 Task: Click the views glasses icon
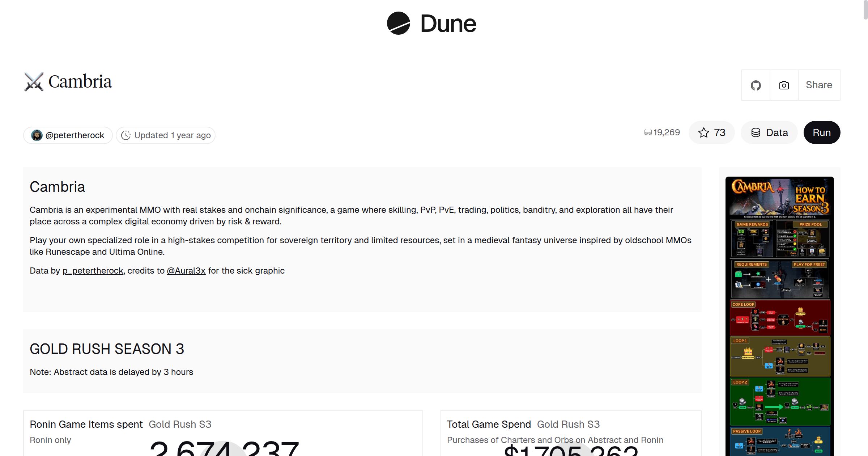tap(648, 133)
